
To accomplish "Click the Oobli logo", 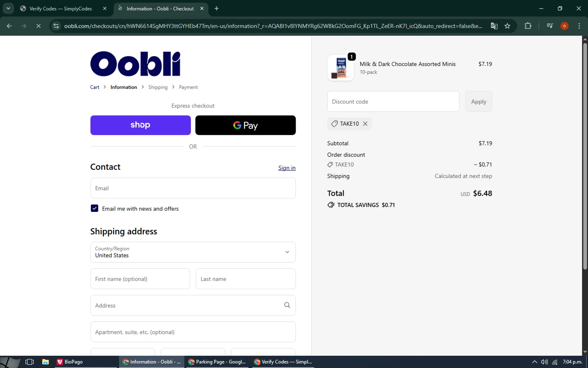I will (x=135, y=64).
